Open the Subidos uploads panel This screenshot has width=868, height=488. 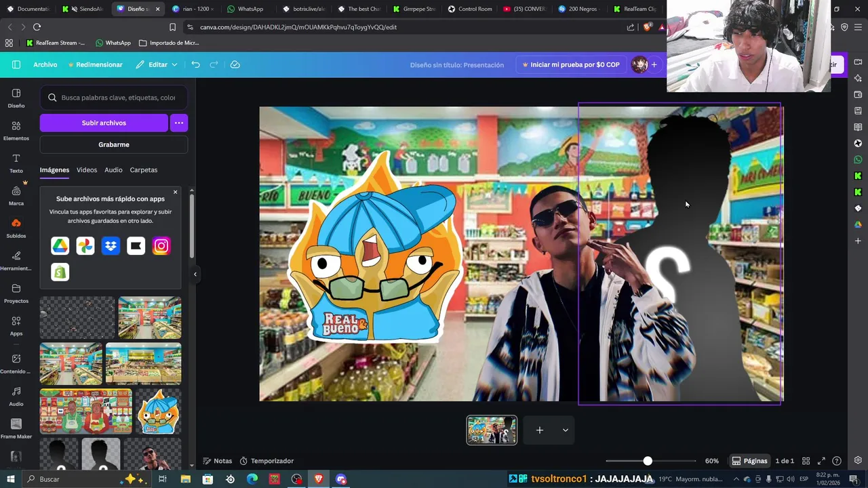pos(16,228)
